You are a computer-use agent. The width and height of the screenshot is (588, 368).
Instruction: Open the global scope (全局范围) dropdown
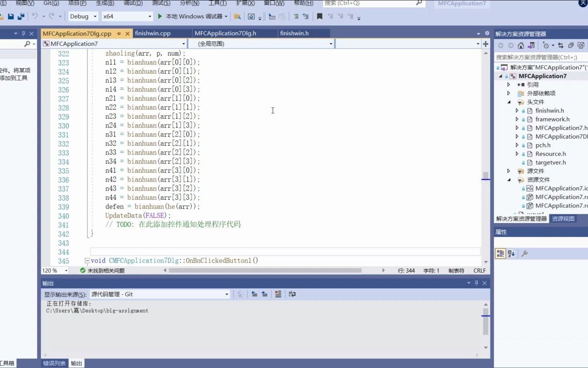pyautogui.click(x=331, y=44)
